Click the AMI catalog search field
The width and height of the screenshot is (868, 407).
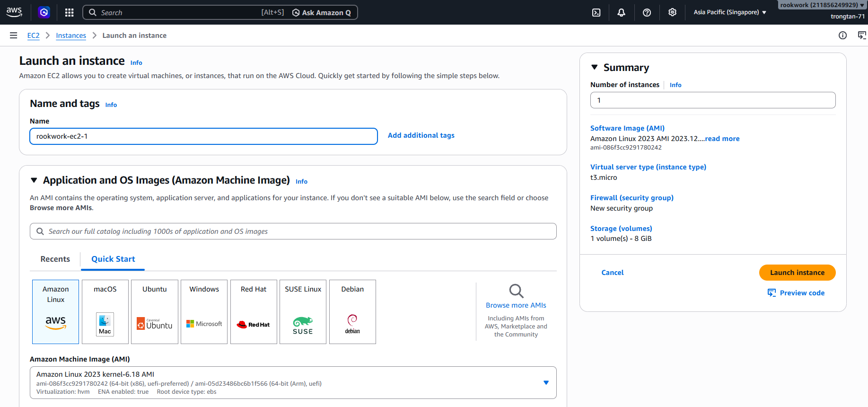click(x=293, y=231)
